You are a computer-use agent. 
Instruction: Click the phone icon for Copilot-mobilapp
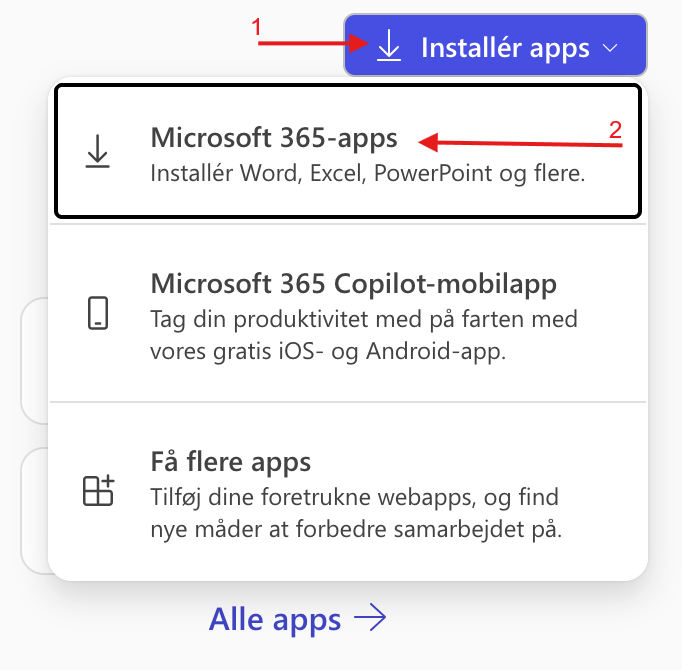[98, 313]
